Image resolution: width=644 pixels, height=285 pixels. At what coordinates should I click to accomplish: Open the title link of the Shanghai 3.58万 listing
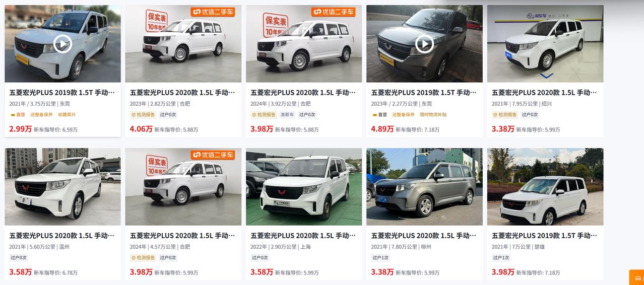[x=303, y=236]
